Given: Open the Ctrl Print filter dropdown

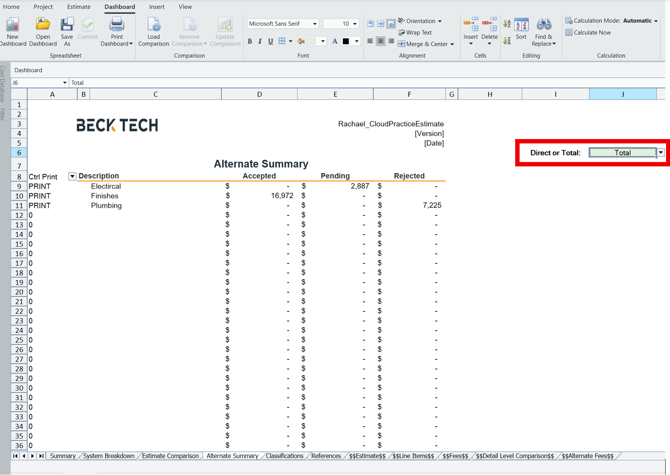Looking at the screenshot, I should coord(72,177).
